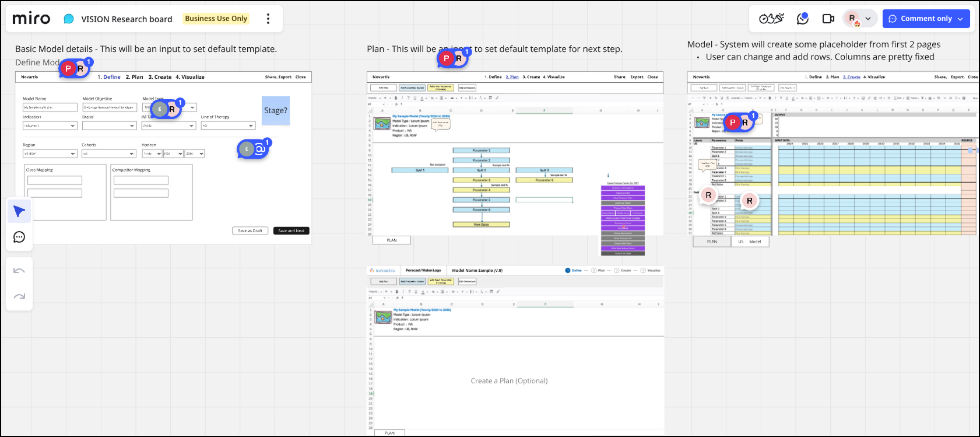Start a video call with camera icon
This screenshot has height=437, width=980.
point(828,19)
